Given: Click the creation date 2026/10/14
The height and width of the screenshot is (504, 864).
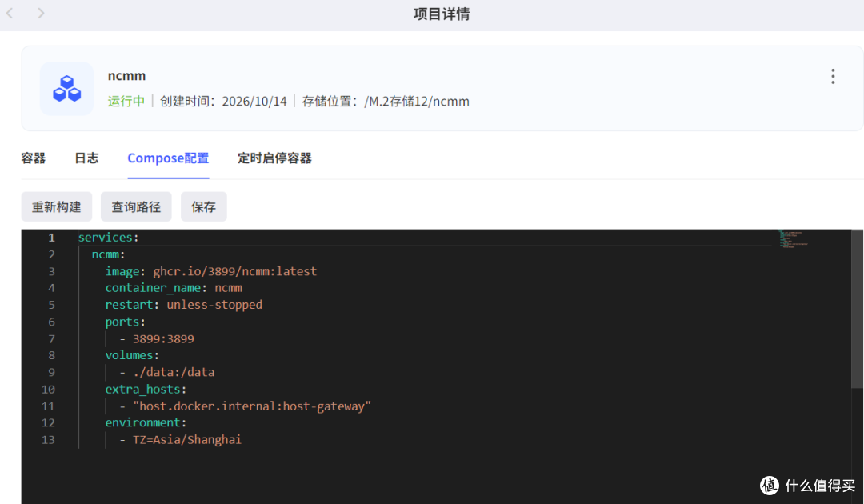Looking at the screenshot, I should [254, 102].
